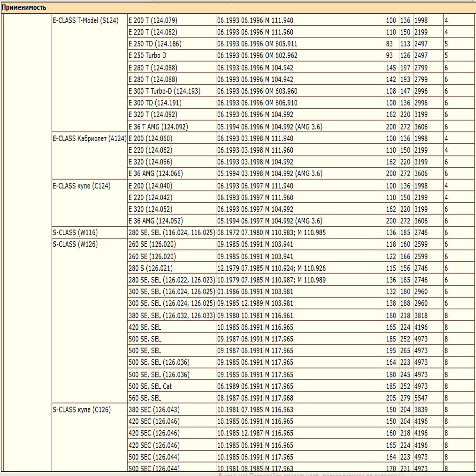Select the 500 SE, SEL Cat row
This screenshot has height=476, width=476.
pyautogui.click(x=301, y=386)
